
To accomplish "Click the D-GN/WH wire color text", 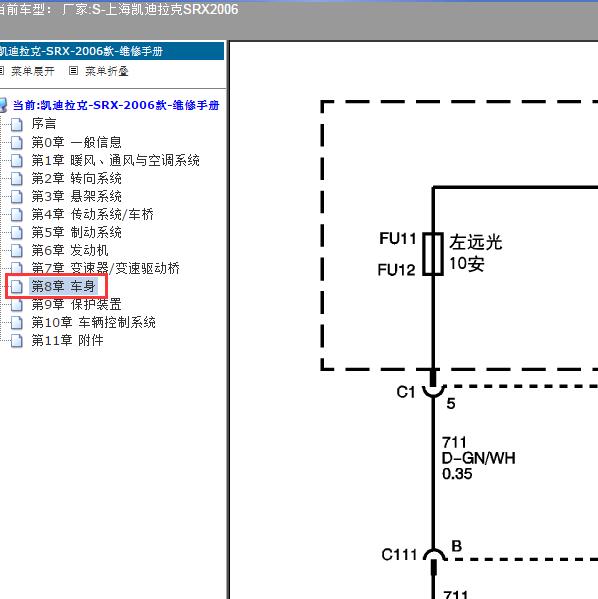I will [x=478, y=458].
